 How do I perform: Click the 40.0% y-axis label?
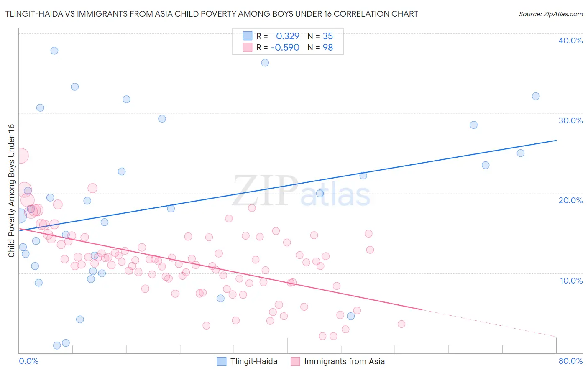(x=570, y=41)
